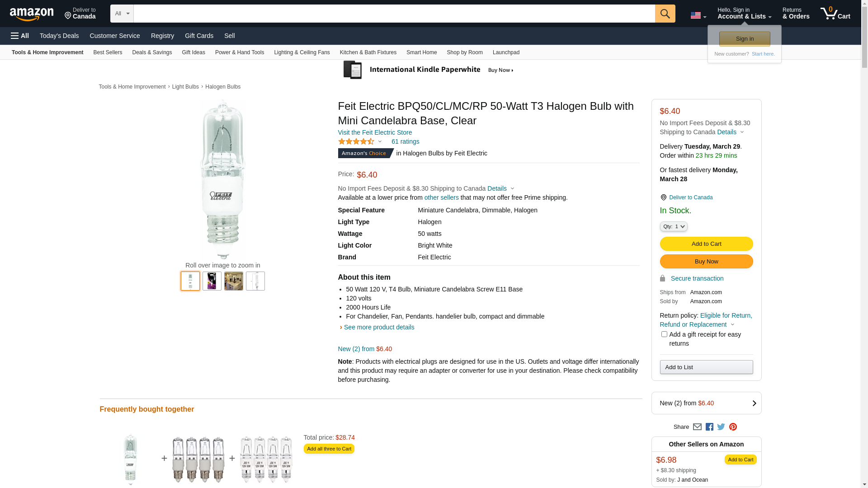
Task: Open the Qty quantity dropdown
Action: point(674,226)
